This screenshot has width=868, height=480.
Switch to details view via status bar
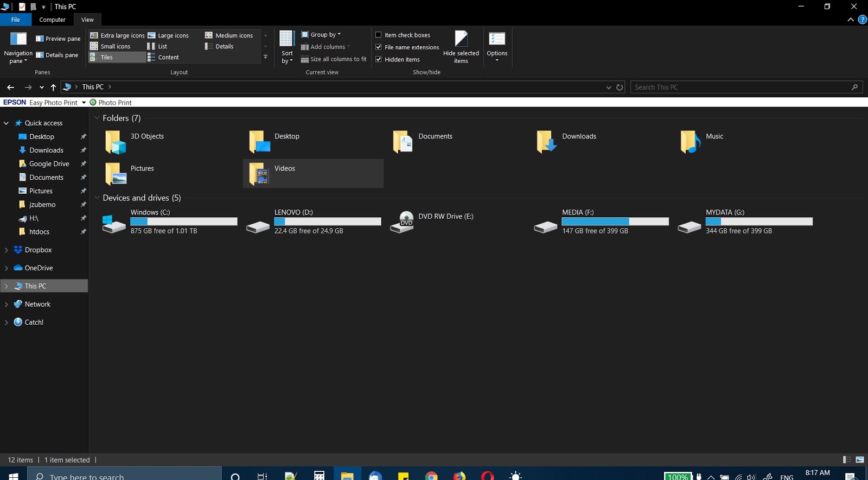(x=847, y=460)
